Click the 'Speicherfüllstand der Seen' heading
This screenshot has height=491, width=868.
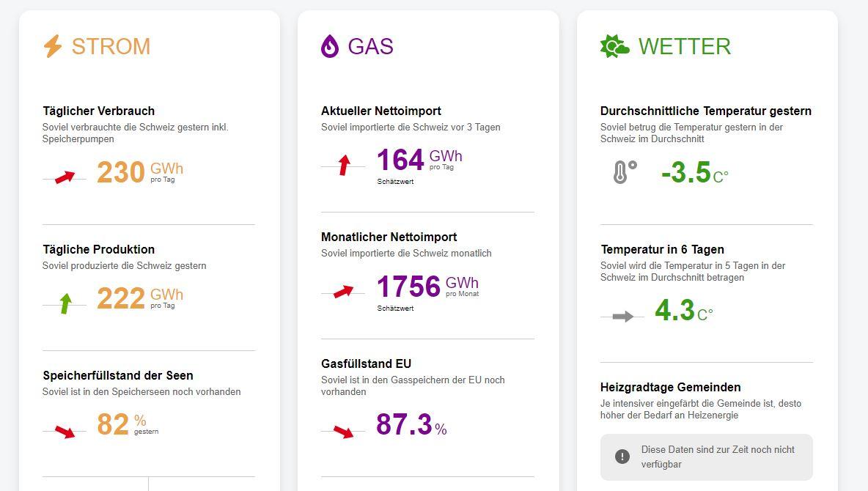[x=118, y=375]
